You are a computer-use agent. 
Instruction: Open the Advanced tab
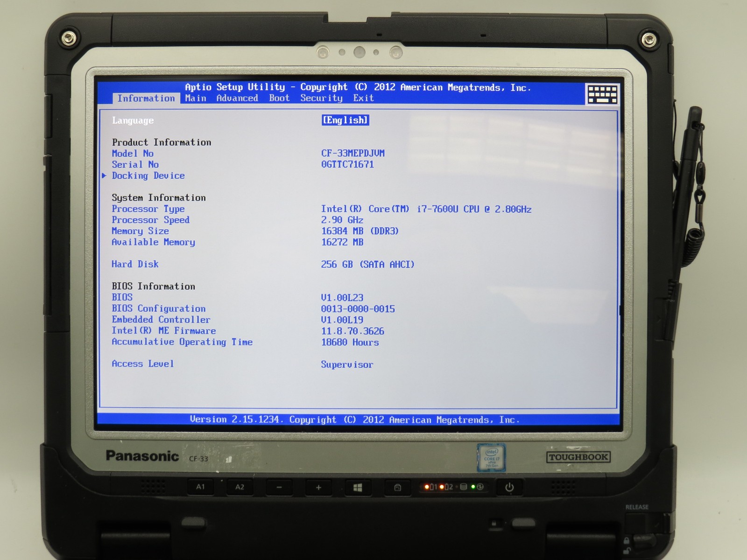(x=237, y=98)
